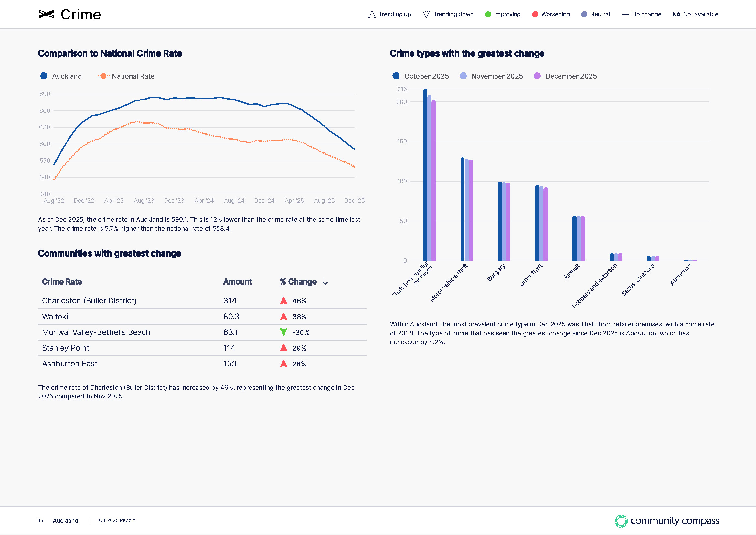This screenshot has height=535, width=756.
Task: Click the Auckland footer label
Action: (x=65, y=521)
